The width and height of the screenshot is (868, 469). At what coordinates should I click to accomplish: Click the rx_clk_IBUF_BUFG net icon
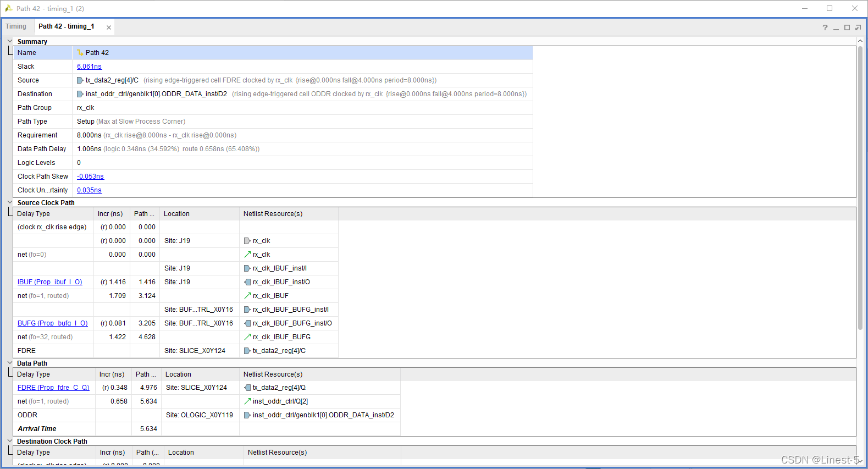coord(247,337)
